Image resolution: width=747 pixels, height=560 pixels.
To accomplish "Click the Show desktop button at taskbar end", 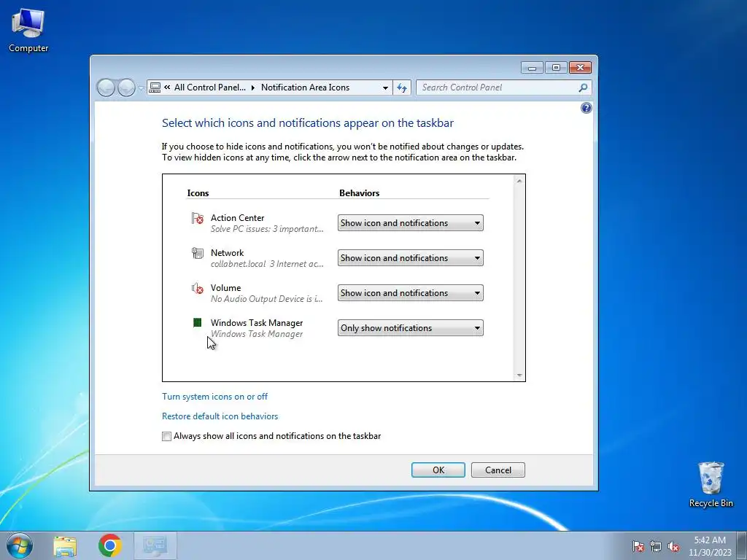I will coord(742,545).
